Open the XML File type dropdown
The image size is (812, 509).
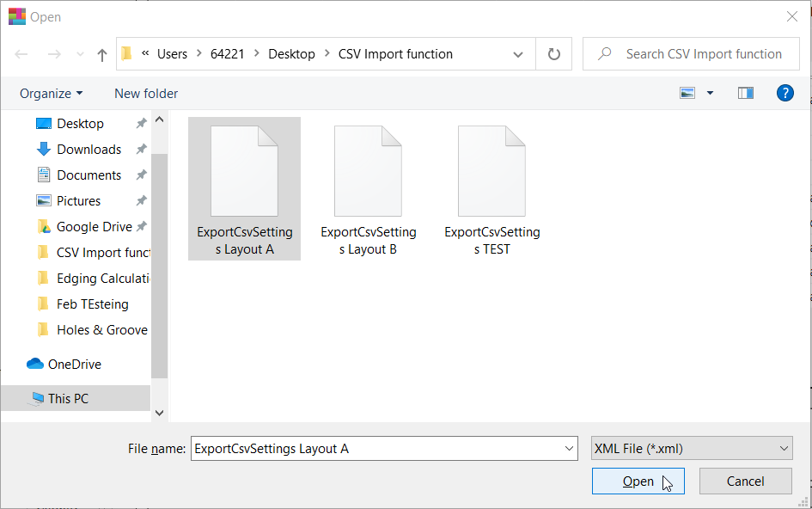click(x=692, y=448)
